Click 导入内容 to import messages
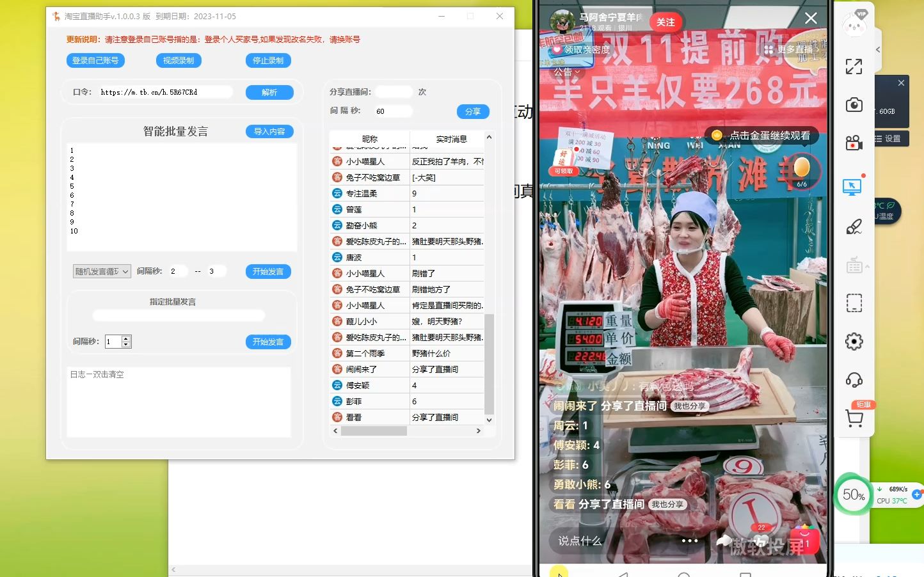 tap(269, 131)
